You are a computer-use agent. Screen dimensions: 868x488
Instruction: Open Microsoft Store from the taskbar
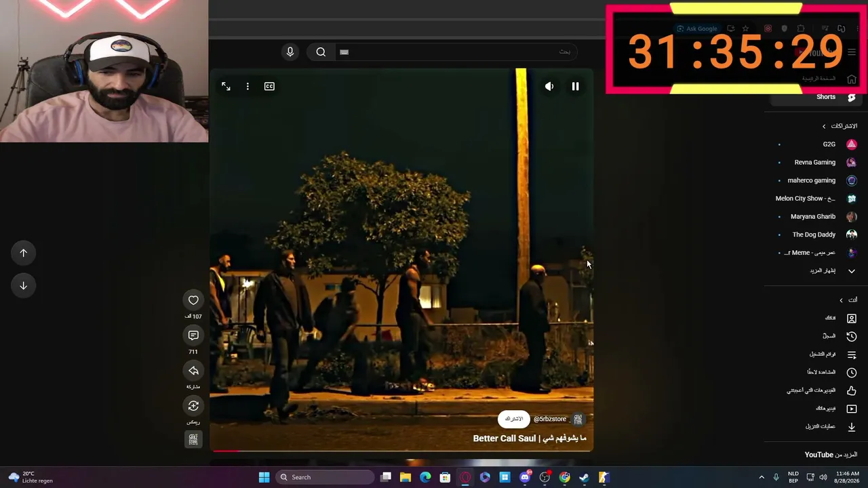pos(445,477)
